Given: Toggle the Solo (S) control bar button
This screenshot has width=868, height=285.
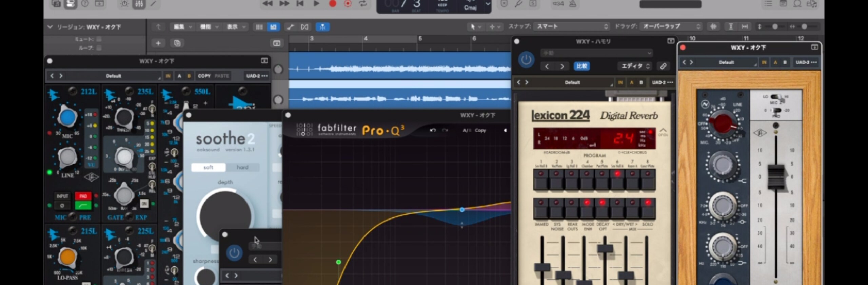Looking at the screenshot, I should (x=533, y=4).
